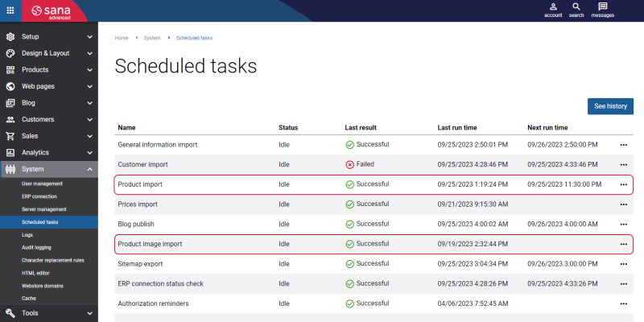This screenshot has width=644, height=322.
Task: Expand the Customers menu chevron
Action: (x=90, y=119)
